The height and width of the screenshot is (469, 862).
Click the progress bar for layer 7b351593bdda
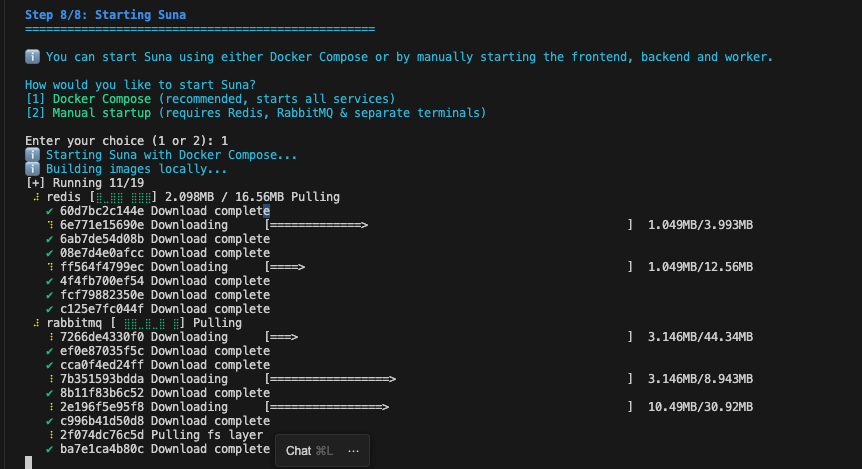pyautogui.click(x=449, y=379)
